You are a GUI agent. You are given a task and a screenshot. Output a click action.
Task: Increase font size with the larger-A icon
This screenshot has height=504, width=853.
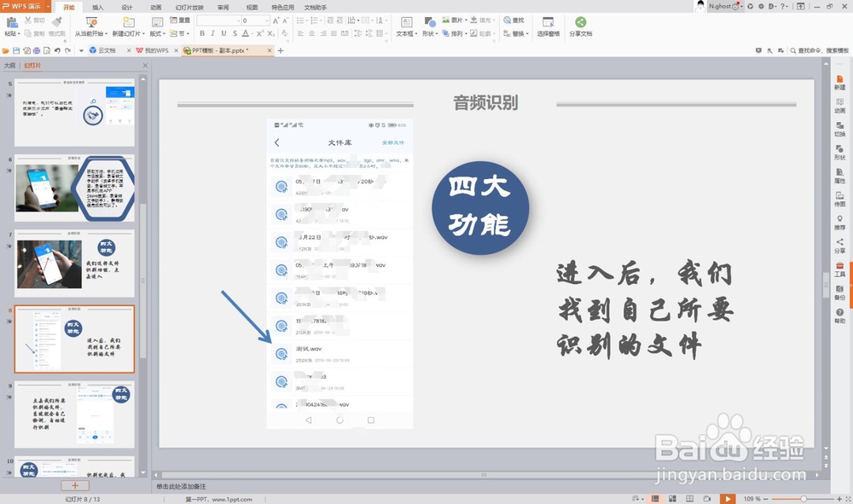click(x=276, y=20)
